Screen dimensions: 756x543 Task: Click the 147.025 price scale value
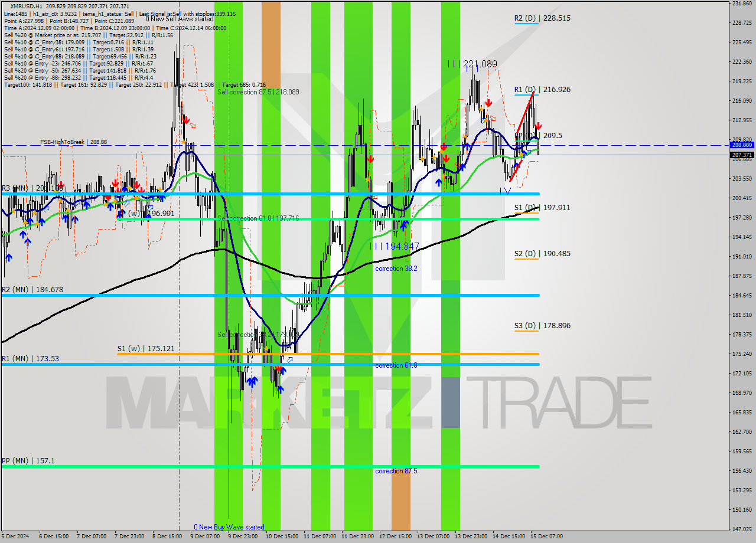point(742,529)
